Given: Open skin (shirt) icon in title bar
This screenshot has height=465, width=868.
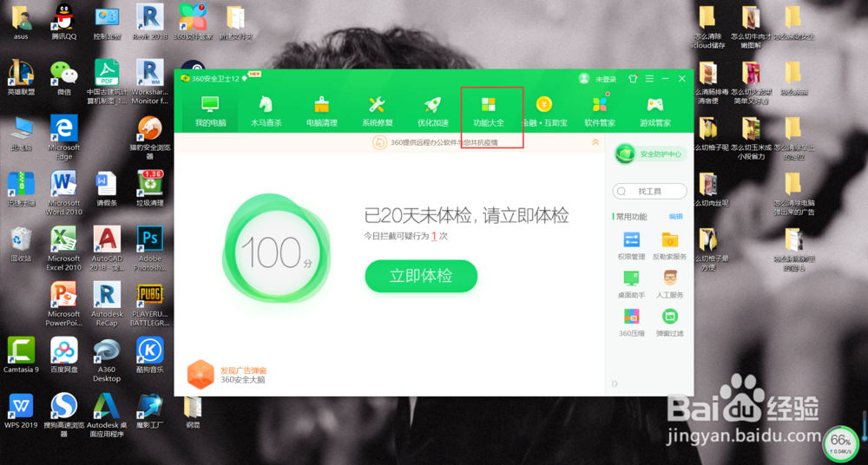Looking at the screenshot, I should pyautogui.click(x=634, y=79).
